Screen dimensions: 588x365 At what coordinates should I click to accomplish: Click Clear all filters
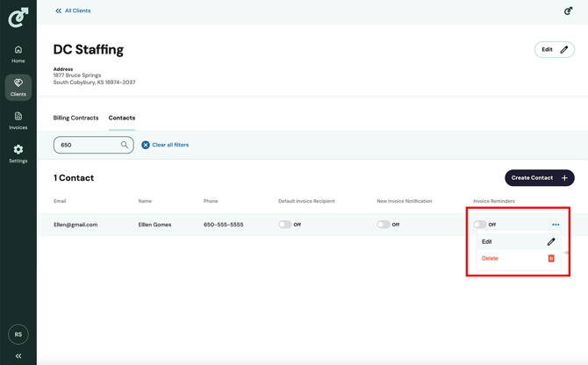166,145
